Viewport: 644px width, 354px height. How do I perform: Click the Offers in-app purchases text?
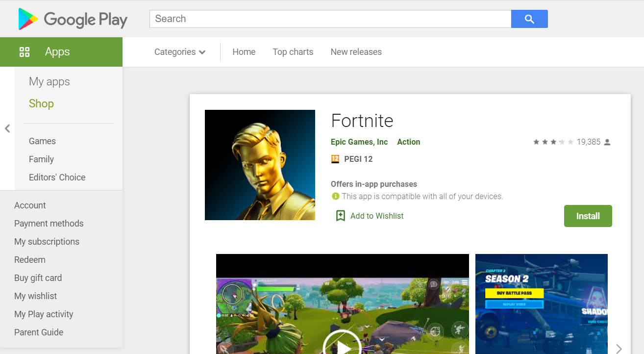click(x=374, y=184)
